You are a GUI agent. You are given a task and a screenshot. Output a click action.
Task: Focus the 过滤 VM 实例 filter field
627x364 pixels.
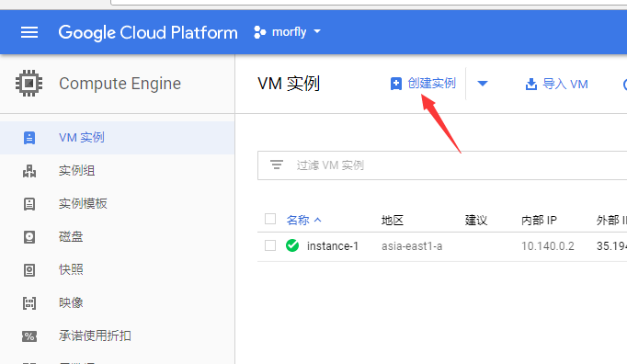[x=442, y=165]
